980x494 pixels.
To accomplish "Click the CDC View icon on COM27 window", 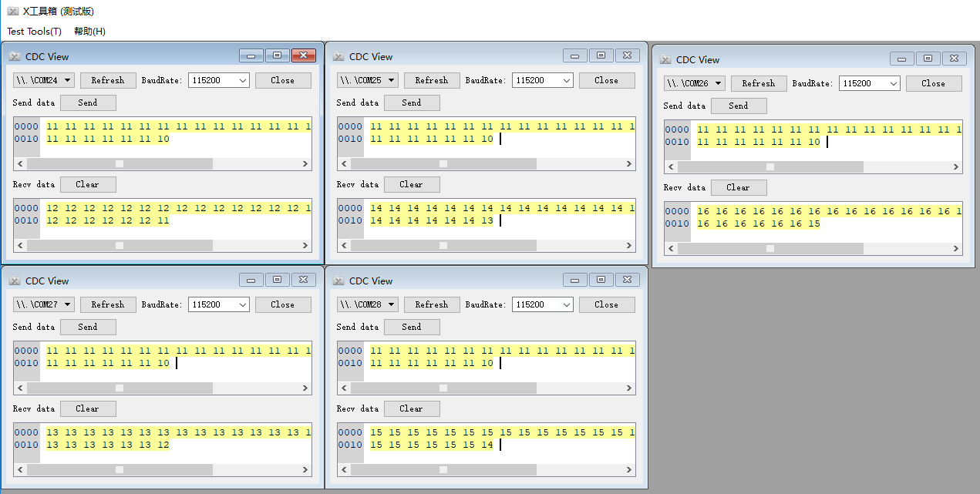I will 14,280.
